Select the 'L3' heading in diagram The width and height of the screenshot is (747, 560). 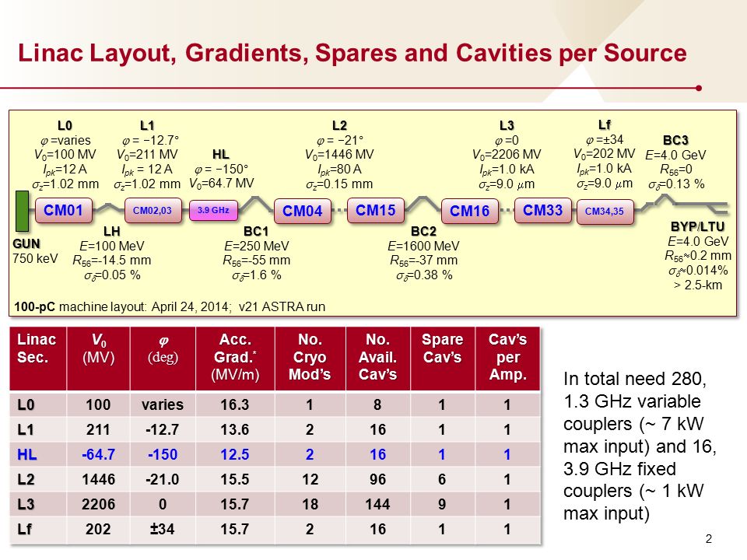coord(507,126)
